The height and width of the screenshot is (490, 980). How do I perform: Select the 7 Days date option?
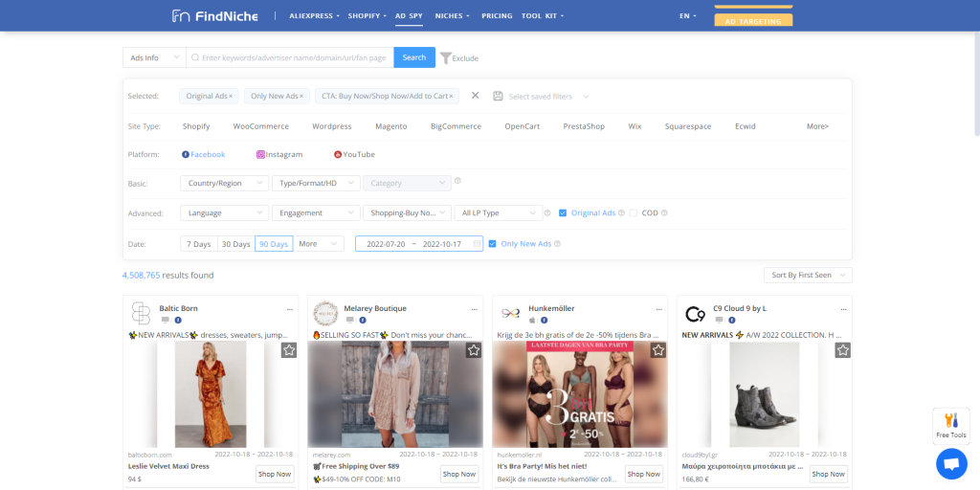(x=199, y=244)
